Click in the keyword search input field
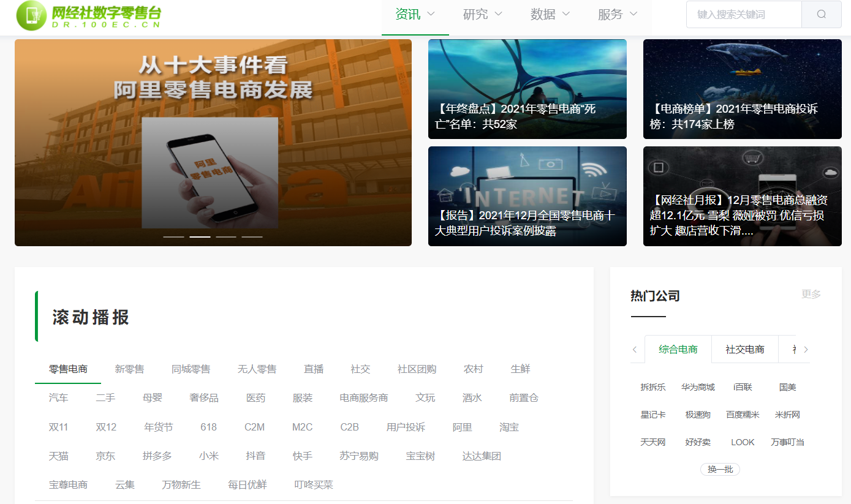Screen dimensions: 851x504 743,15
